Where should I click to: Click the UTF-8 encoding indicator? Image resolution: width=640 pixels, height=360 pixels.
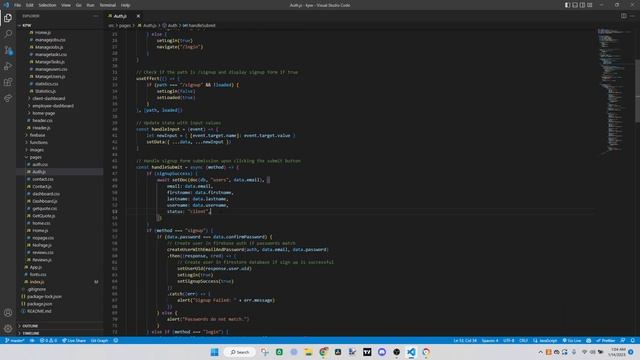pos(509,340)
